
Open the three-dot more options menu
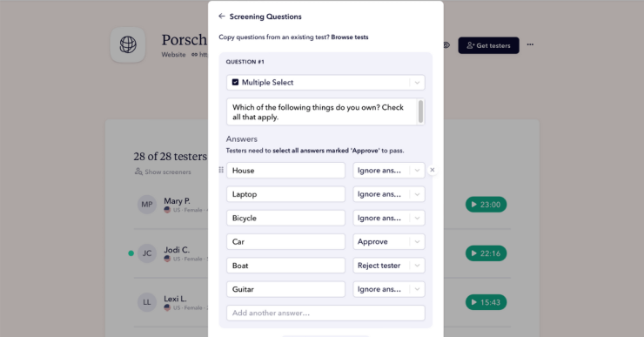point(530,44)
